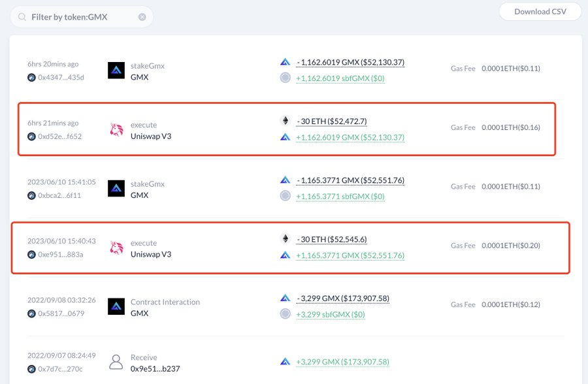
Task: Click chain icon beside 0x4347...435d
Action: 31,78
